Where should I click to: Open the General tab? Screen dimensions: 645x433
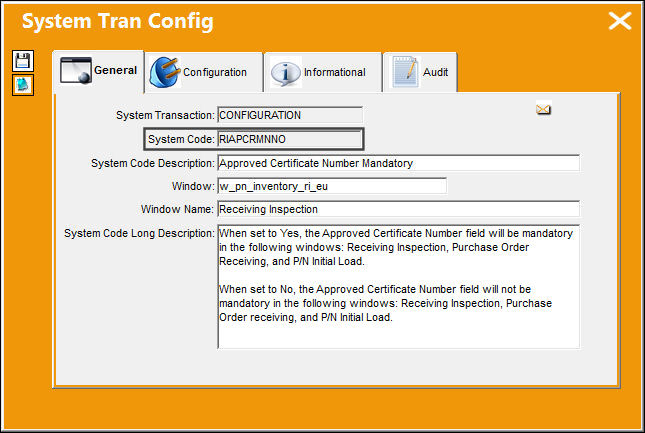click(x=99, y=71)
